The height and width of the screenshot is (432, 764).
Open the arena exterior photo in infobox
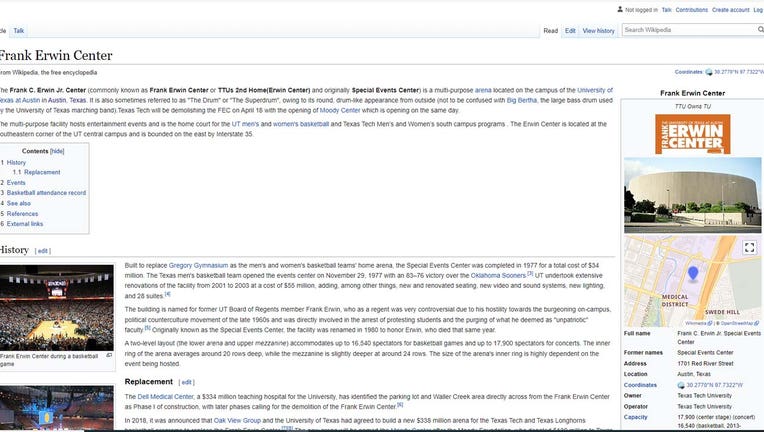(x=692, y=195)
